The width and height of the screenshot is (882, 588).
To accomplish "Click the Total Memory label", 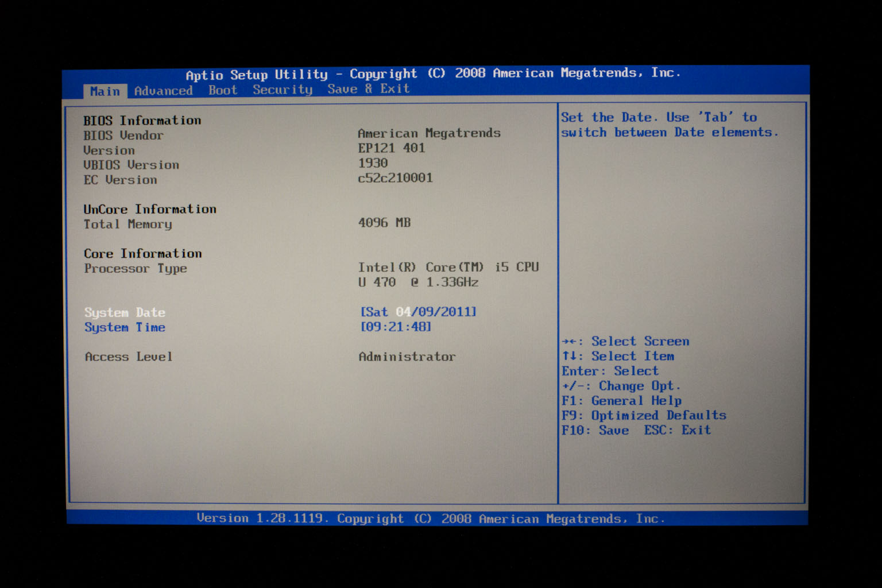I will [127, 225].
